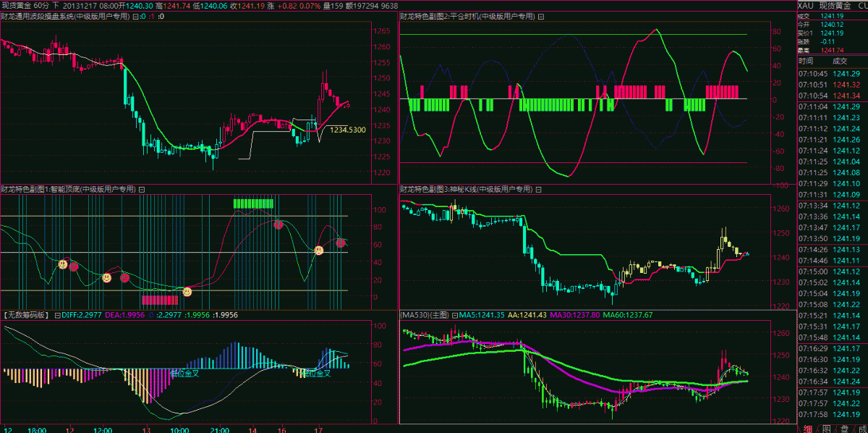This screenshot has height=433, width=868.
Task: Toggle the box icon beside (MA530)(主图) title
Action: point(454,315)
